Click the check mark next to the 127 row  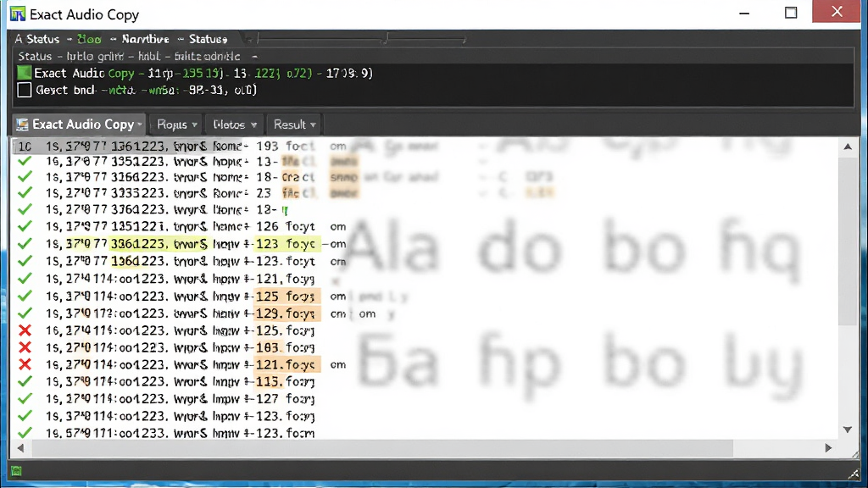pos(25,398)
